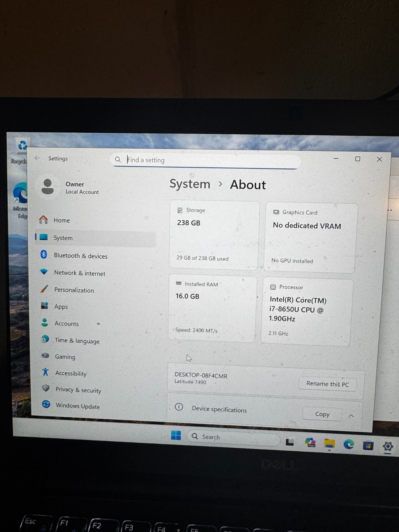Open Microsoft Store from taskbar

[368, 445]
